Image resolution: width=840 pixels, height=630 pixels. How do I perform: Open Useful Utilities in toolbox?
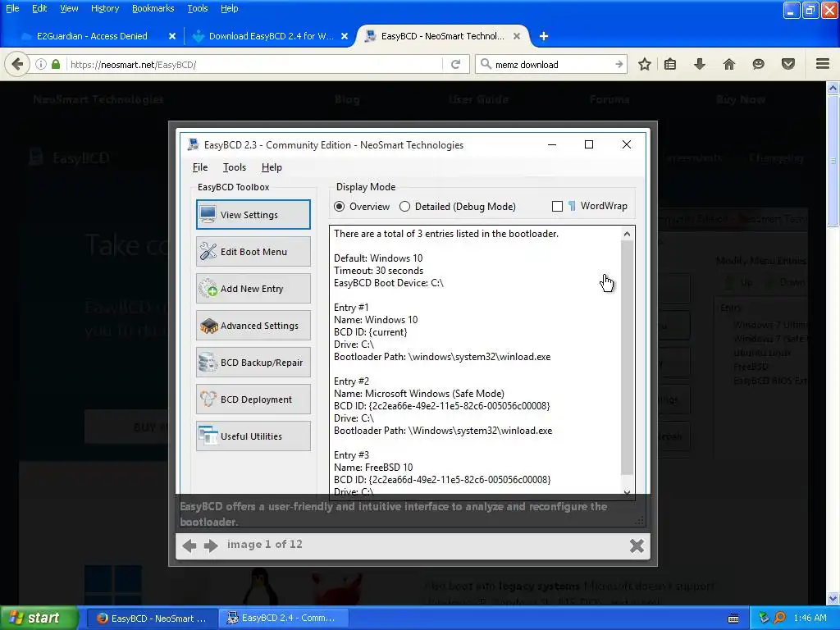[253, 436]
